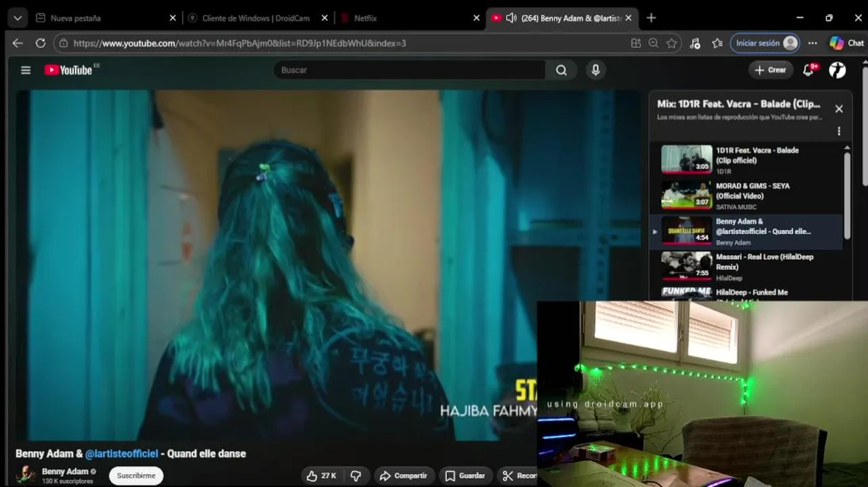868x487 pixels.
Task: Click the Compartir share button
Action: 404,476
